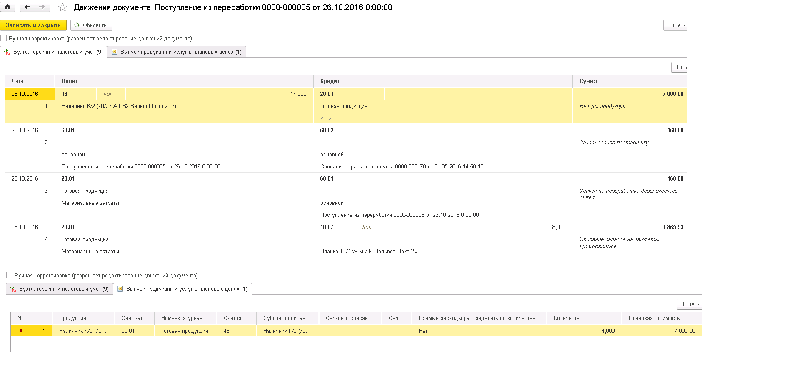
Task: Select the posting with sum 500,00
Action: click(x=346, y=148)
